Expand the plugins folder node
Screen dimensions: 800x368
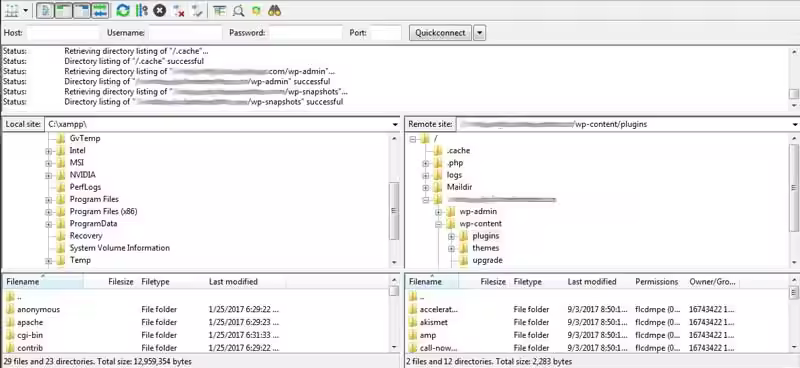tap(451, 236)
